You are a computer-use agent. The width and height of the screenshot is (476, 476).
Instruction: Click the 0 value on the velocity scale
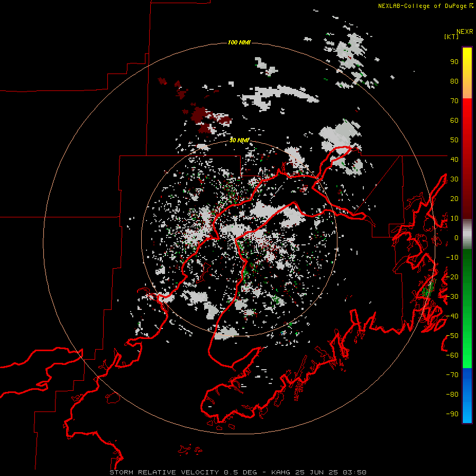click(456, 237)
